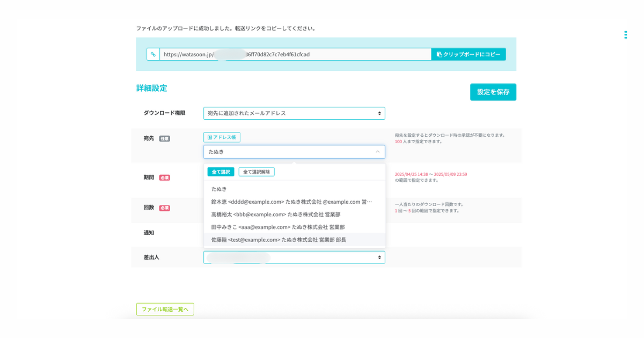Open the 差出人 sender dropdown
The height and width of the screenshot is (338, 644).
(294, 258)
